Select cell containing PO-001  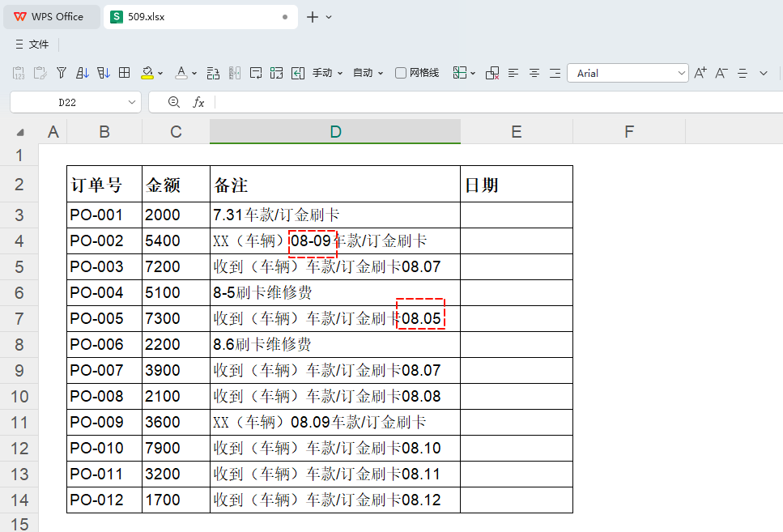tap(104, 215)
